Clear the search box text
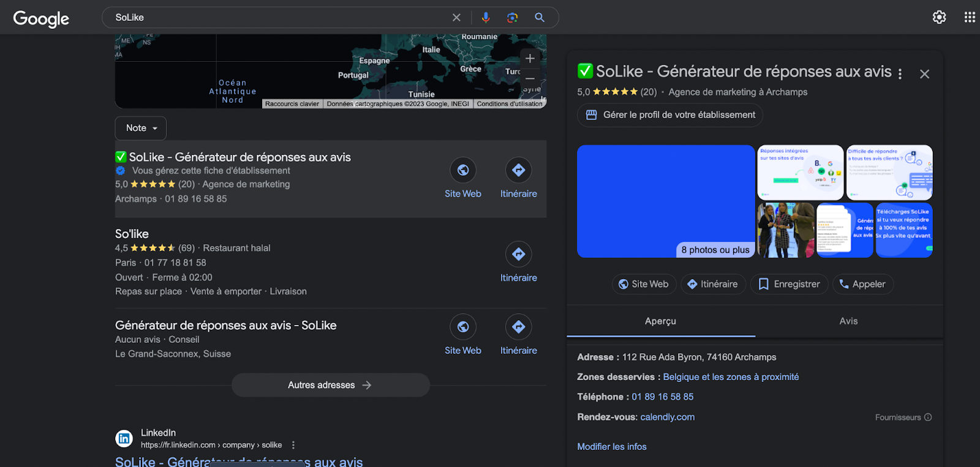Viewport: 980px width, 467px height. [456, 18]
